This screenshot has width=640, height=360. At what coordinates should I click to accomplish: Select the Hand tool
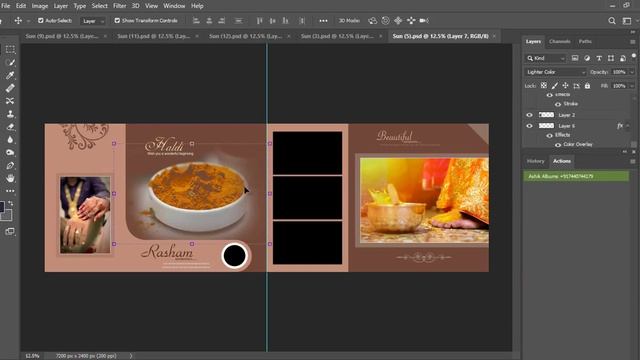coord(10,178)
